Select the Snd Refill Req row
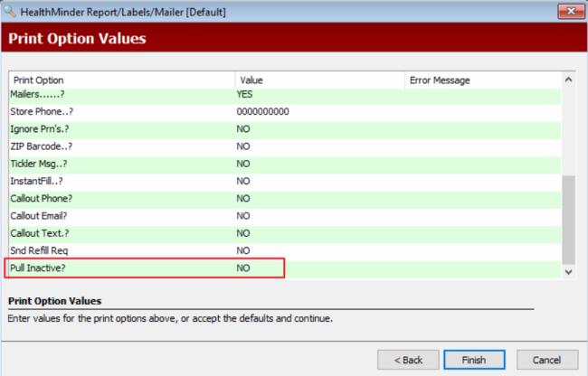The image size is (588, 376). (285, 251)
